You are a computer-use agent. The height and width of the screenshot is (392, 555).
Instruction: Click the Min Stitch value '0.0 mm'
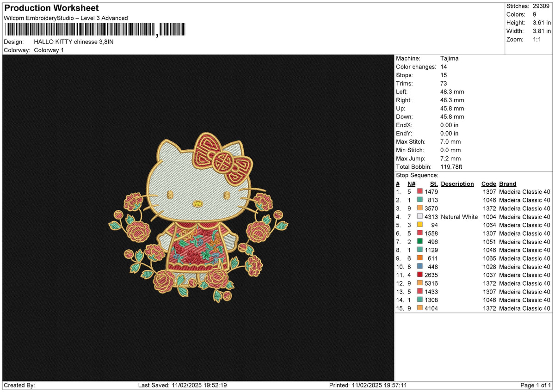[450, 150]
